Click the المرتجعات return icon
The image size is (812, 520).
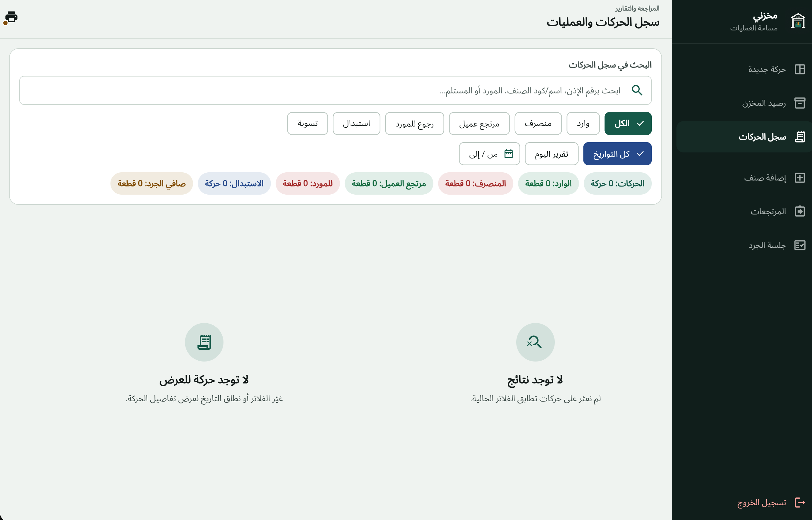(x=800, y=211)
